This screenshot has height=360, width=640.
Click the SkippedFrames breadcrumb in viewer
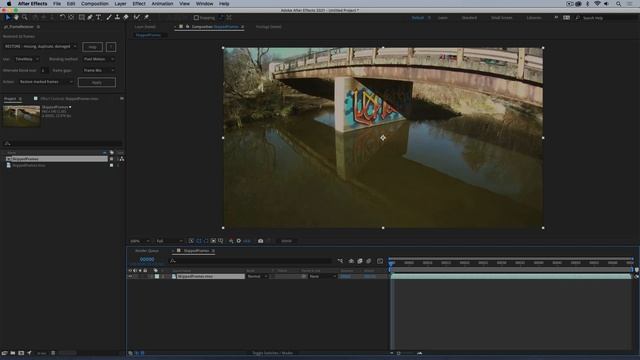148,35
